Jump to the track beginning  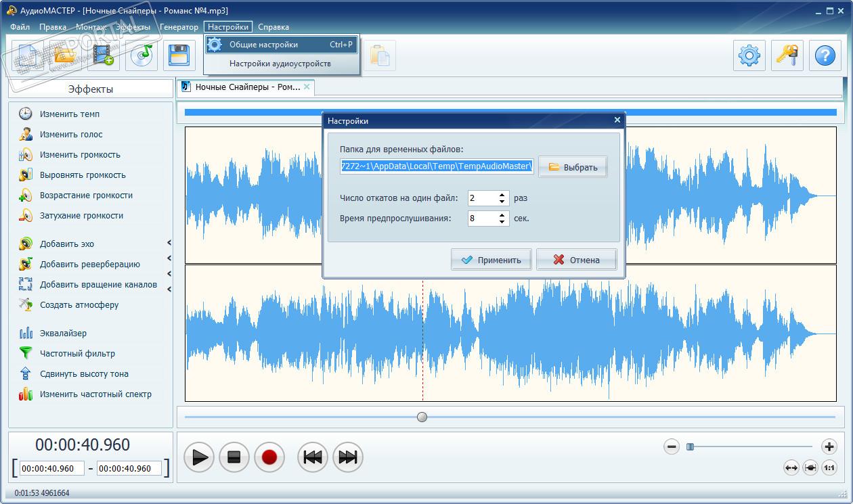pos(313,457)
